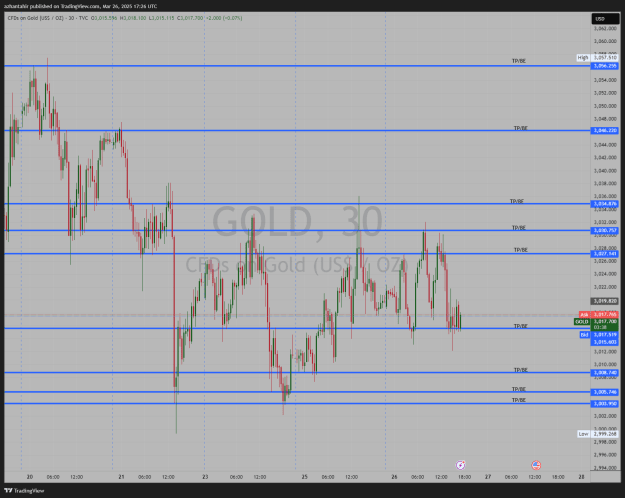The width and height of the screenshot is (625, 498).
Task: Click the 3,008.740 price level label
Action: [x=605, y=373]
